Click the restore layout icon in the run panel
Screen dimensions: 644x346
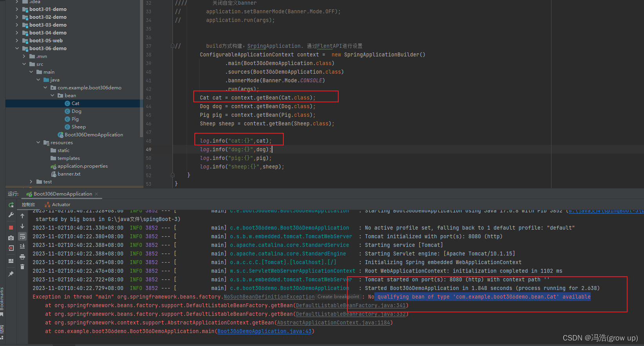click(11, 261)
